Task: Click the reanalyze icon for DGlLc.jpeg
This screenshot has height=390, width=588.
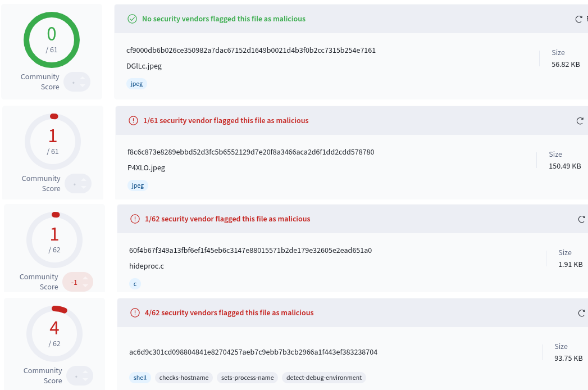Action: pos(579,19)
